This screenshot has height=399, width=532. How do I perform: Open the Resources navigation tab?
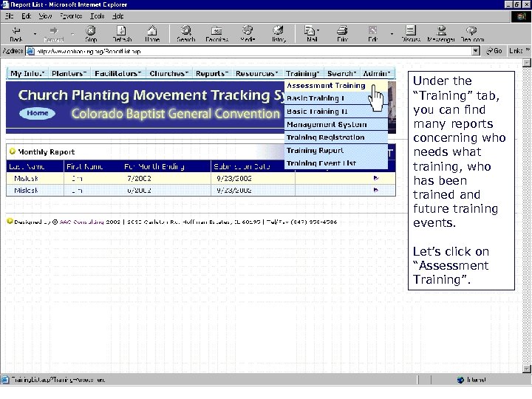[257, 73]
